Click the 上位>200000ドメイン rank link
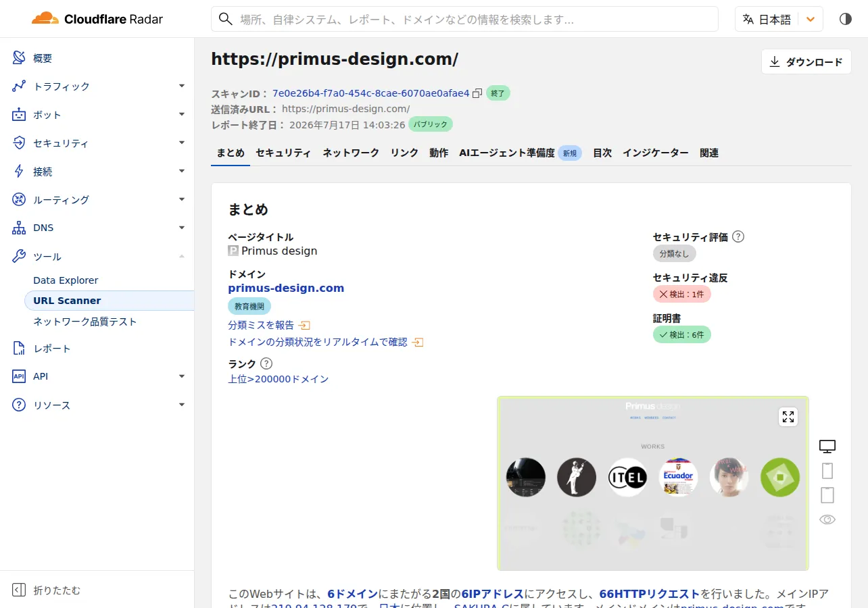The height and width of the screenshot is (608, 868). 279,379
